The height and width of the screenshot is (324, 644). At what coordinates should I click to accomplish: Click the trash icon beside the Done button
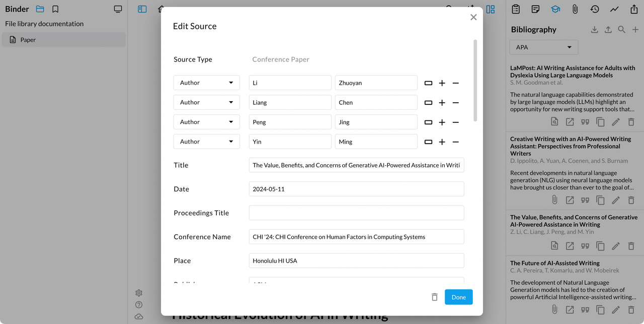click(x=435, y=297)
